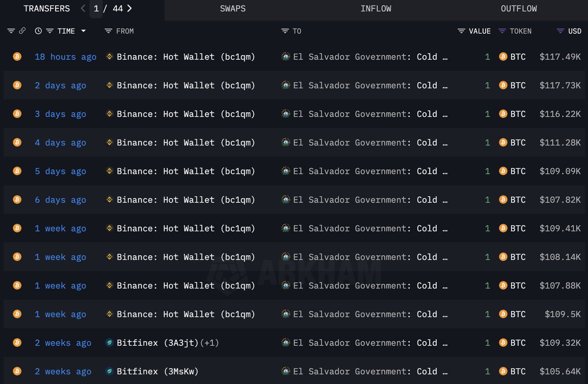Select the TRANSFERS tab
588x384 pixels.
point(47,9)
